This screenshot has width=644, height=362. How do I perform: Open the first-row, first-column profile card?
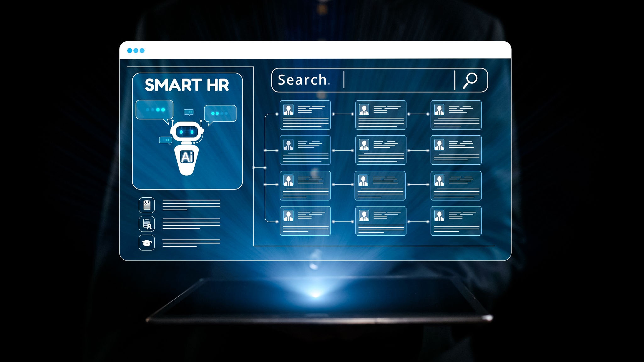point(305,115)
